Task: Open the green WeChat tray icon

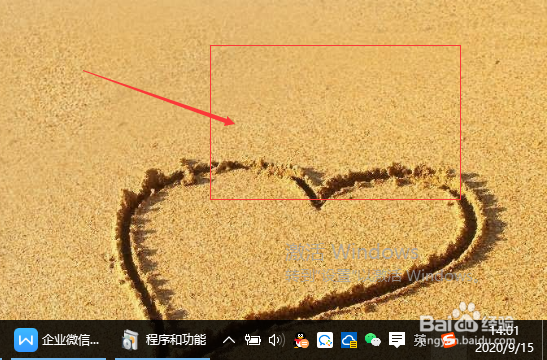Action: coord(373,340)
